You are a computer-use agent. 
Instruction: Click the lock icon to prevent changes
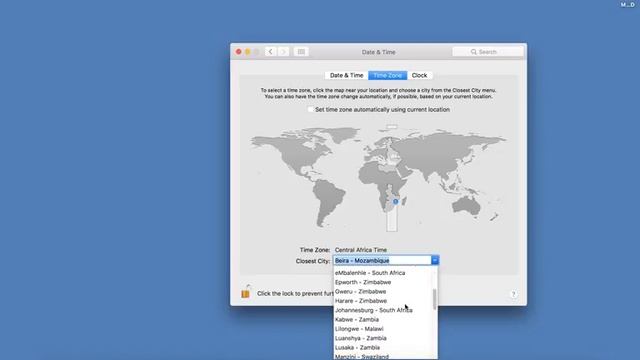246,291
